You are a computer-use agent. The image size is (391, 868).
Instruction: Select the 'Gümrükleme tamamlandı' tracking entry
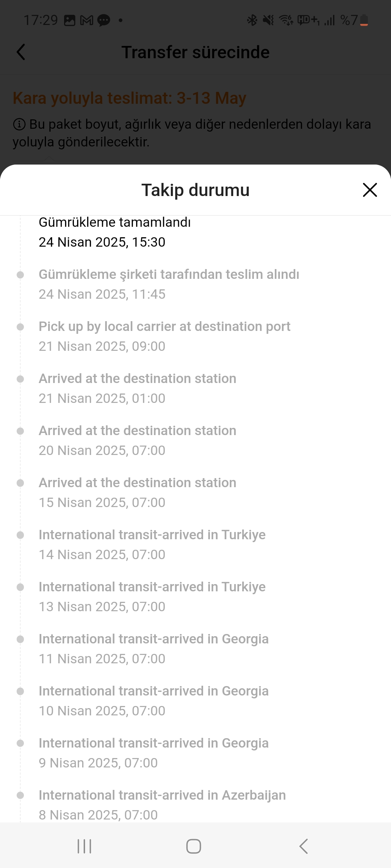pyautogui.click(x=114, y=232)
